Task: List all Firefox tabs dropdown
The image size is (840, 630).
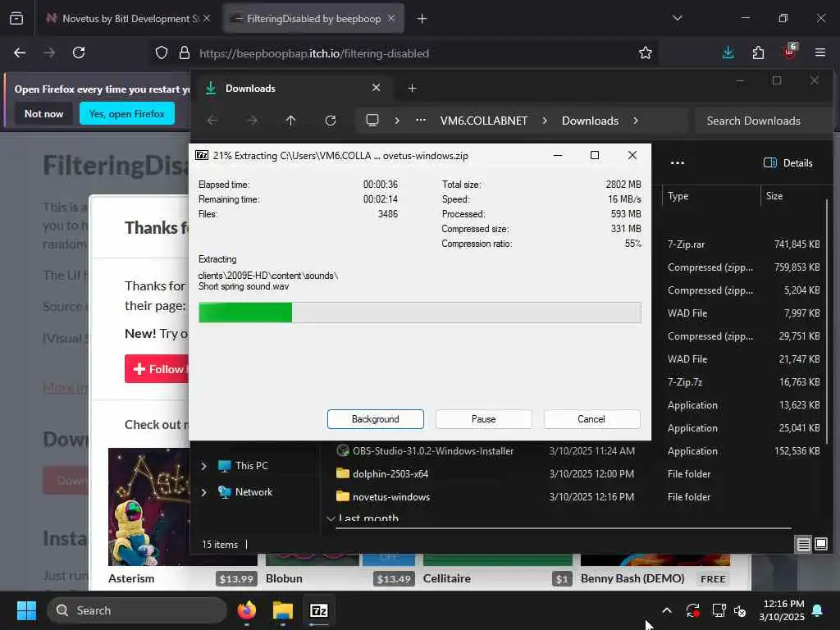Action: point(677,18)
